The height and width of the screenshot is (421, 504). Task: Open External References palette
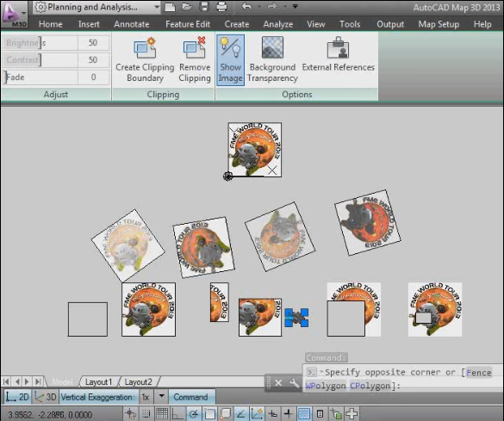pos(338,54)
